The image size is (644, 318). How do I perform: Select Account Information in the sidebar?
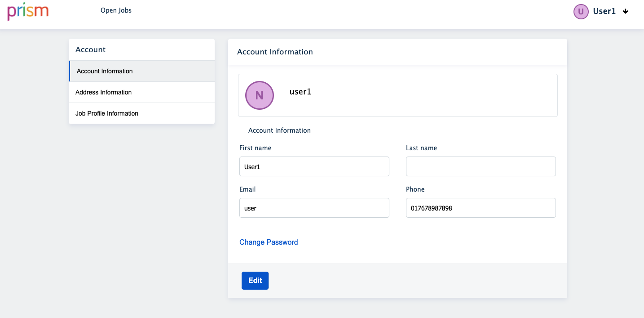tap(105, 71)
